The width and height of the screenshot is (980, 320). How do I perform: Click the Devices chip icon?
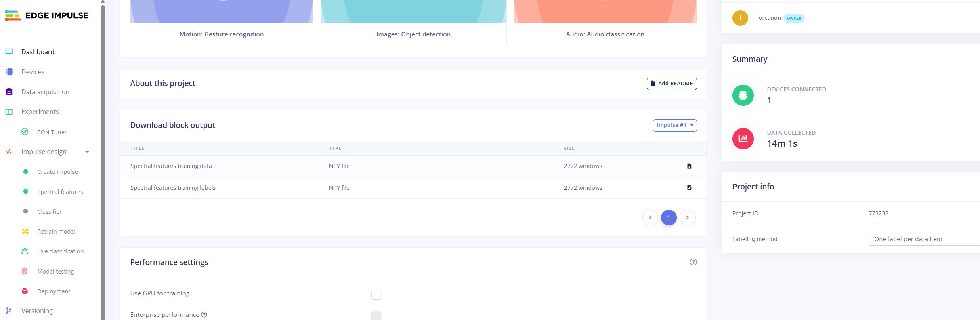tap(9, 72)
